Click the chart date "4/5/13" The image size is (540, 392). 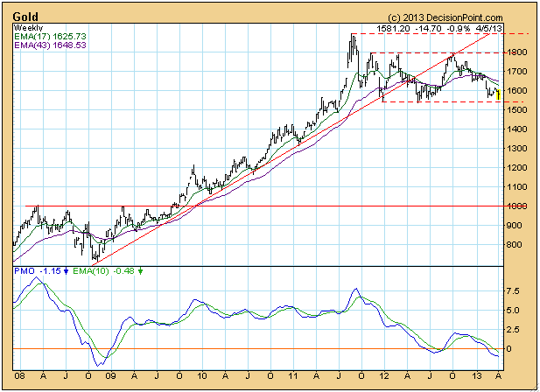tap(488, 29)
